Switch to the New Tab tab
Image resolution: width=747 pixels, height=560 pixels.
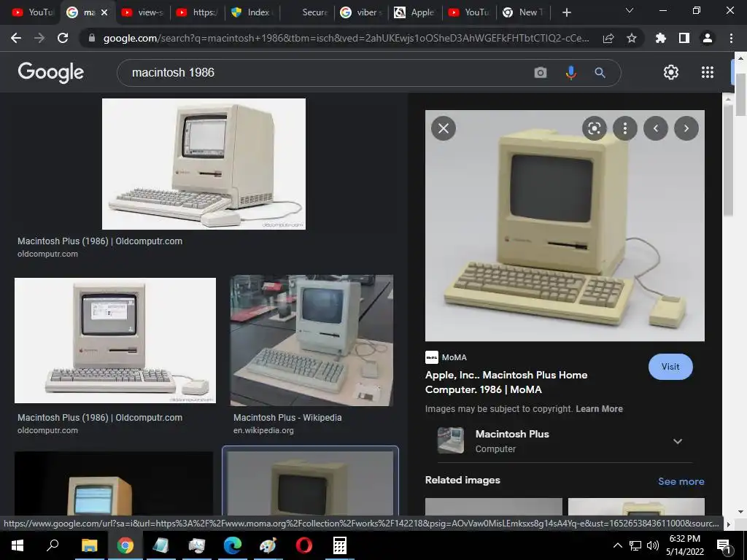(523, 12)
